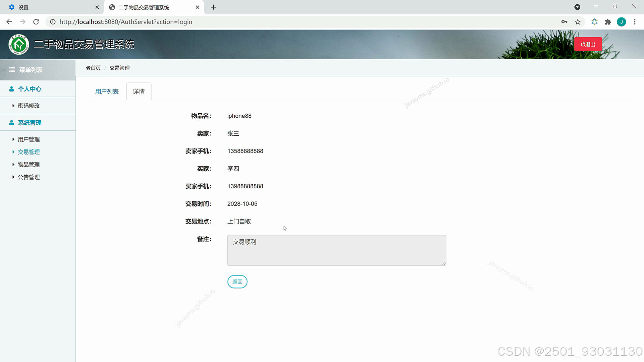Click the transaction date 2028-10-05
Image resolution: width=644 pixels, height=362 pixels.
click(242, 204)
